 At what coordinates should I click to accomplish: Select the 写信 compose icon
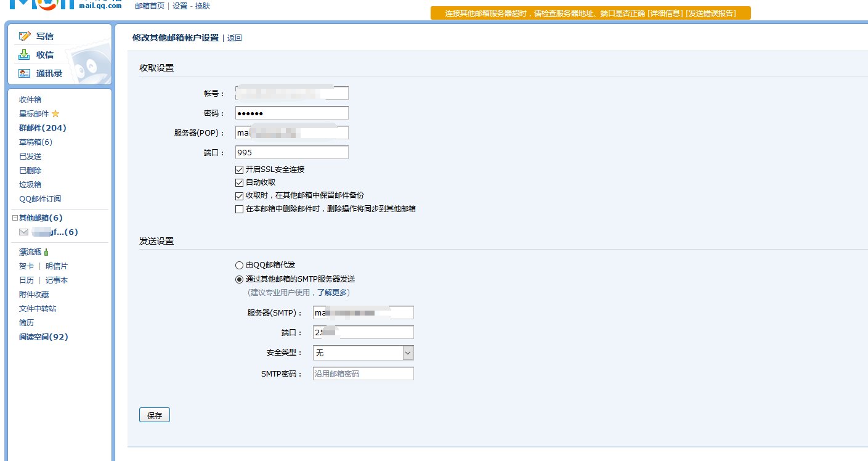[x=26, y=36]
